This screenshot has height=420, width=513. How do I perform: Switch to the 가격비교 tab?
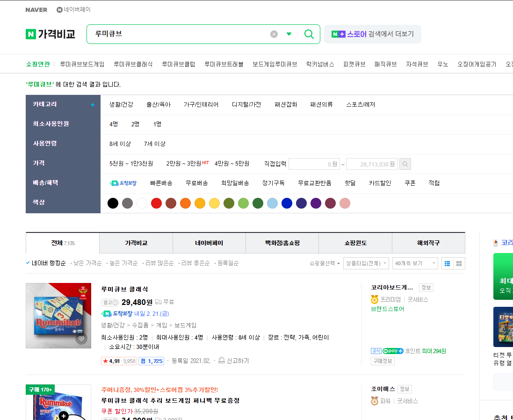pyautogui.click(x=136, y=243)
